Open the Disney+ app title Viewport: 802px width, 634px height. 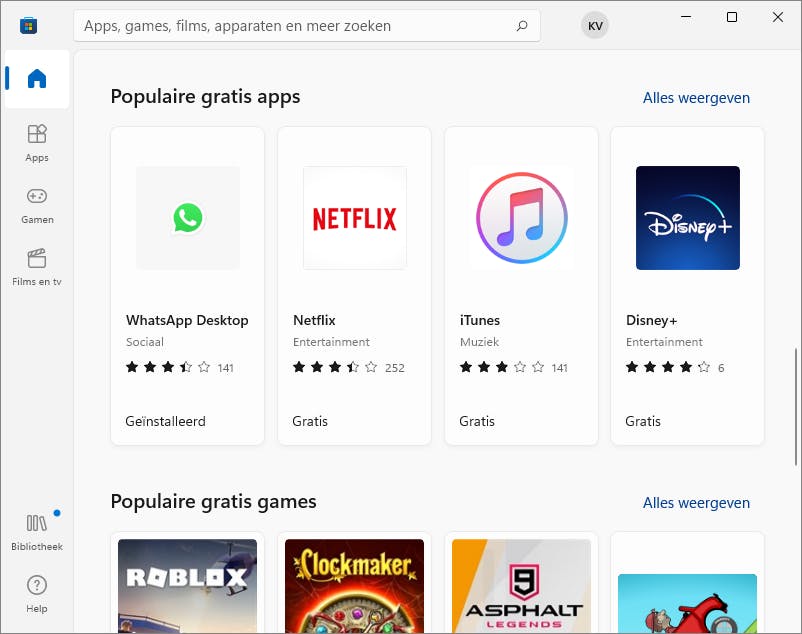point(651,320)
